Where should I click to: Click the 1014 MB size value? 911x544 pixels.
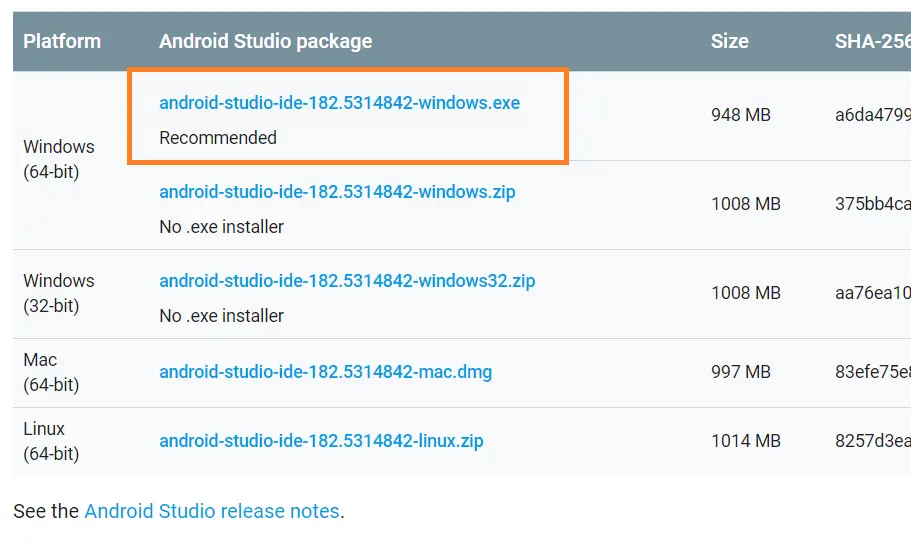point(745,441)
